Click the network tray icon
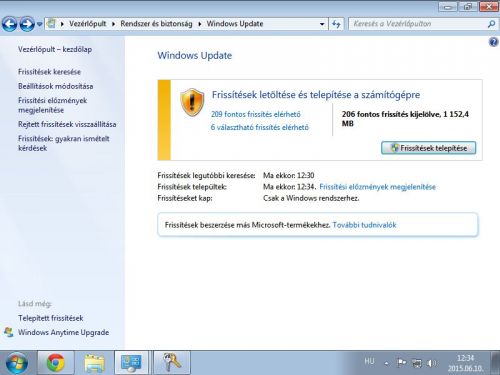Viewport: 500px width, 375px height. click(417, 363)
